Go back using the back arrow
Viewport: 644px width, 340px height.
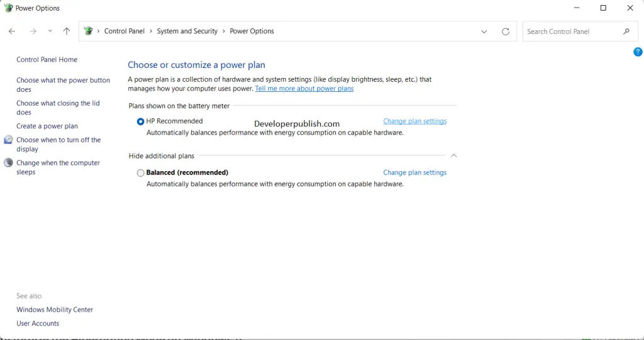coord(12,31)
